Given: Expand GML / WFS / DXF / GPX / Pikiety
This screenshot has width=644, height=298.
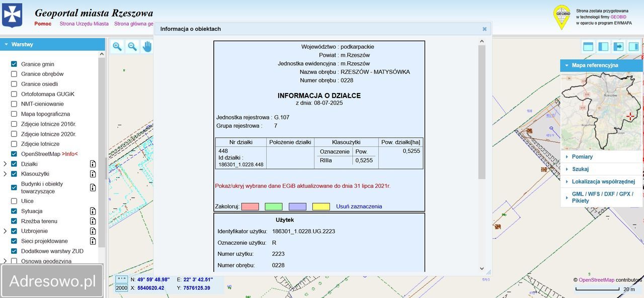Looking at the screenshot, I should [601, 197].
